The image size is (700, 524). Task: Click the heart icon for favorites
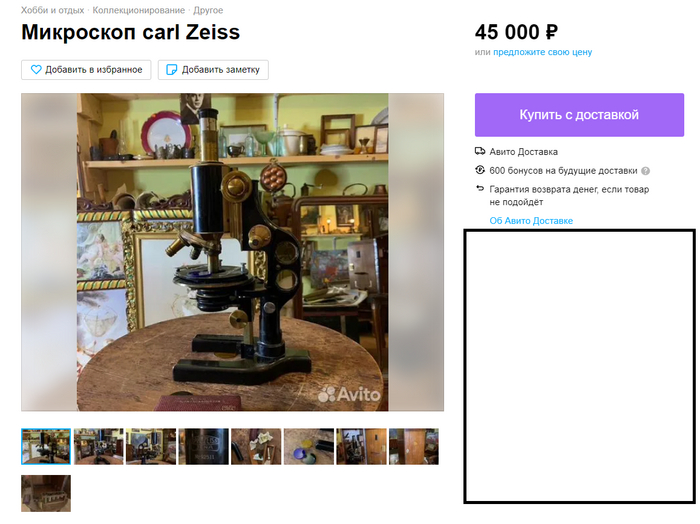tap(36, 70)
